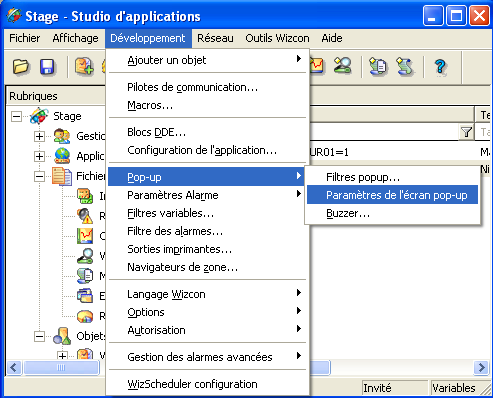
Task: Click the filter funnel icon
Action: point(466,132)
